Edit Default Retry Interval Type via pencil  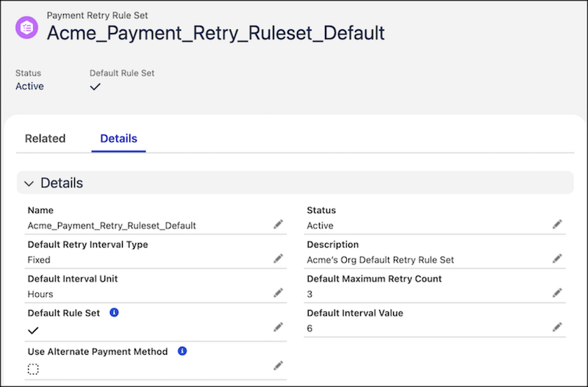coord(279,258)
